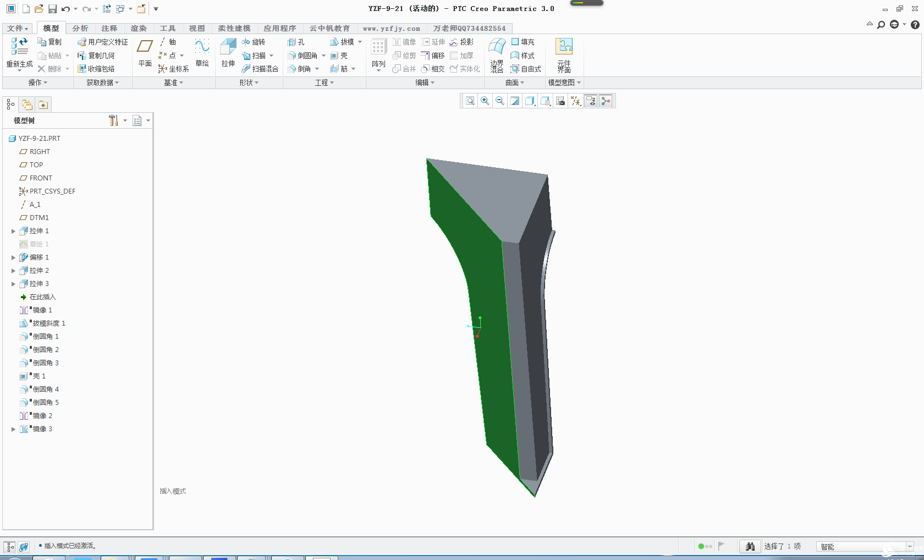
Task: Click the Refit zoom icon in graphics toolbar
Action: 470,101
